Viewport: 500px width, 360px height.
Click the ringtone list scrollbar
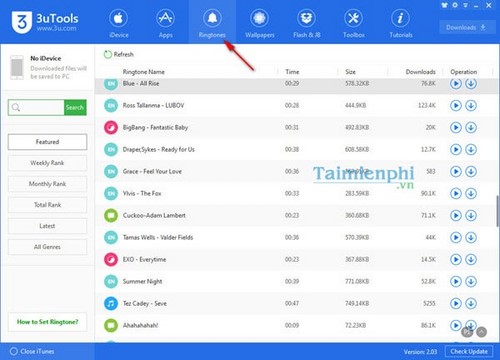pyautogui.click(x=498, y=211)
